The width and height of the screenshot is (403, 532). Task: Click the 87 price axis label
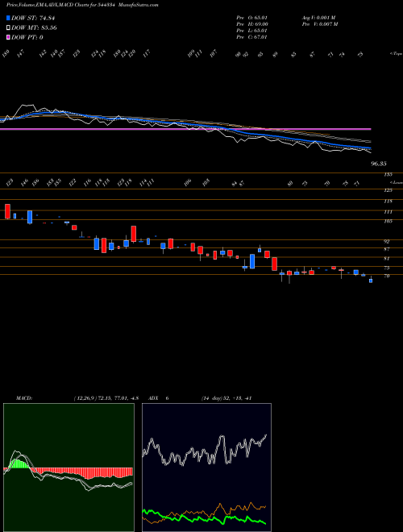[x=387, y=249]
